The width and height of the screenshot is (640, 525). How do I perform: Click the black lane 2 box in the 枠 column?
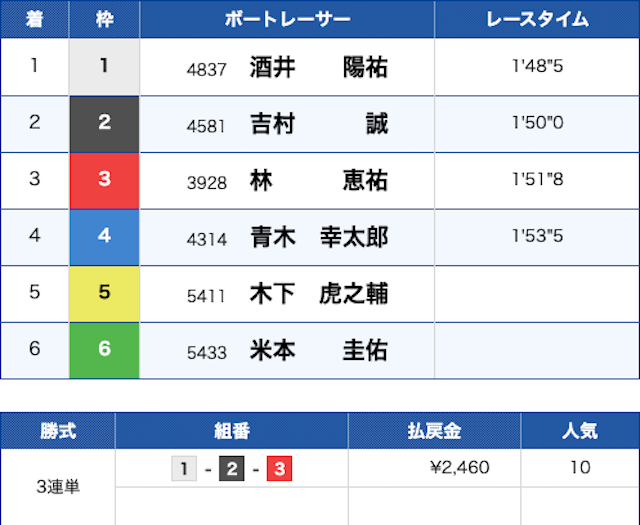click(x=104, y=124)
